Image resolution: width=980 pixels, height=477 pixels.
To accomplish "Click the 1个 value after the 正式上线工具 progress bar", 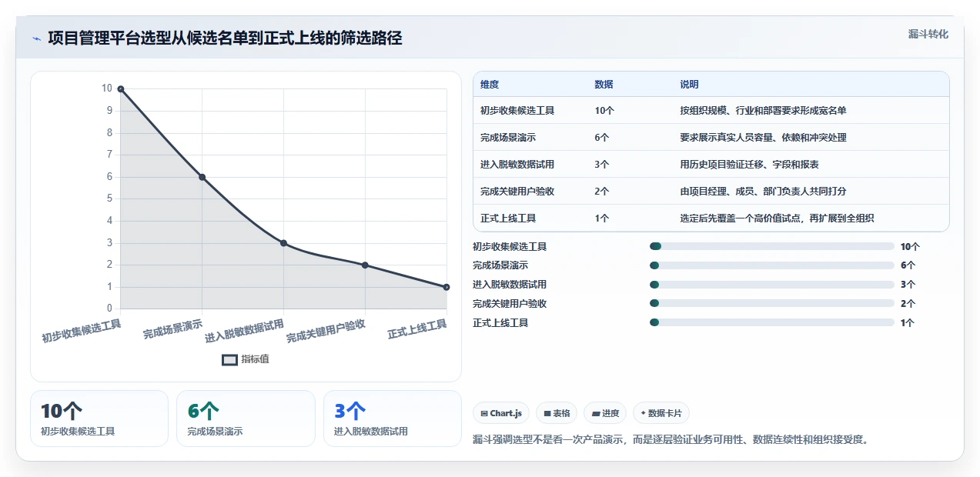I will point(908,323).
